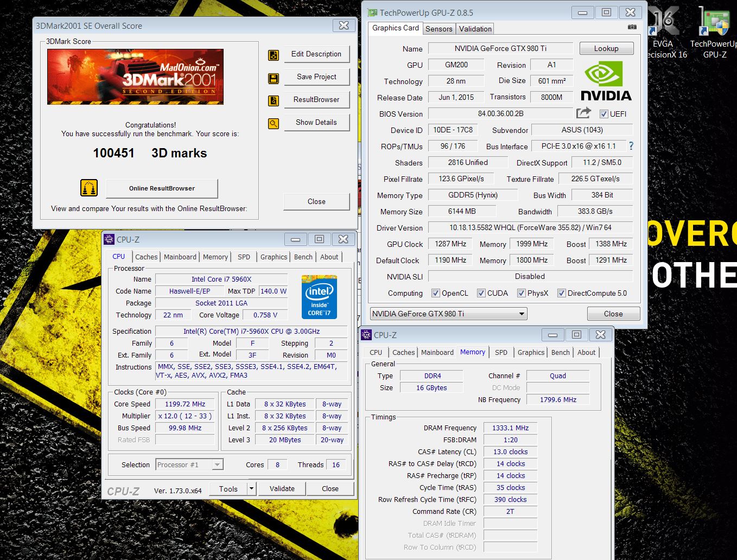The width and height of the screenshot is (737, 560).
Task: Click Close button at bottom of CPU-Z
Action: (x=330, y=489)
